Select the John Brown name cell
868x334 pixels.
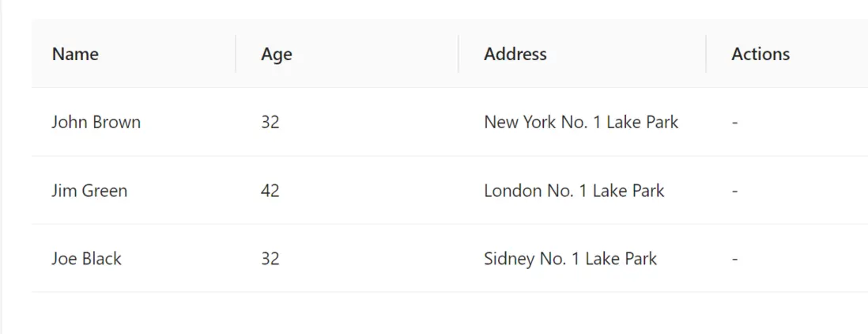[96, 122]
